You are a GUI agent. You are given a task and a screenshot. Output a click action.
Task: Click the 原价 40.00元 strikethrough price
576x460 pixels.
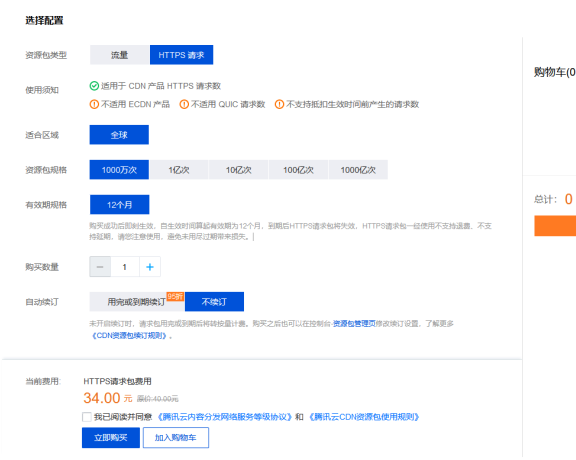pyautogui.click(x=158, y=399)
